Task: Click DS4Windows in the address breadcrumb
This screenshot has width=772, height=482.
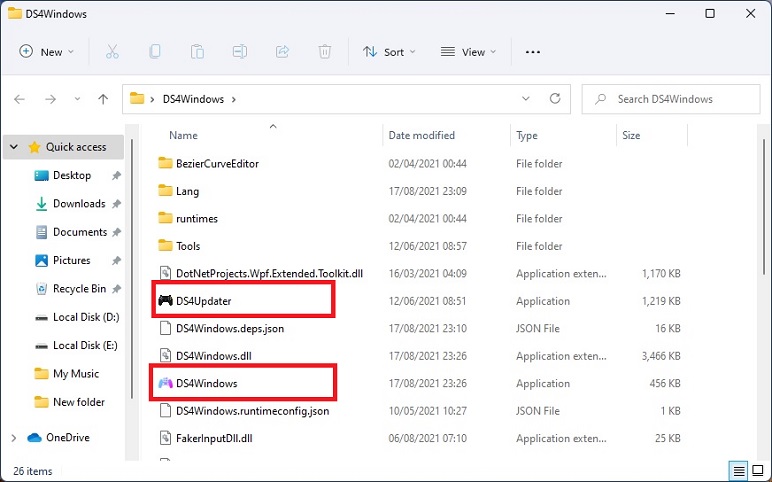Action: click(x=193, y=99)
